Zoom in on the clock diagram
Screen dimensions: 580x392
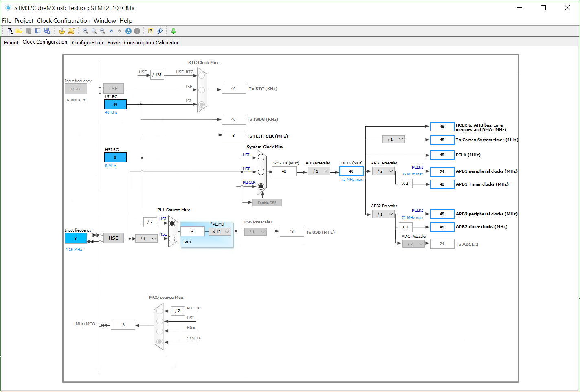tap(86, 31)
